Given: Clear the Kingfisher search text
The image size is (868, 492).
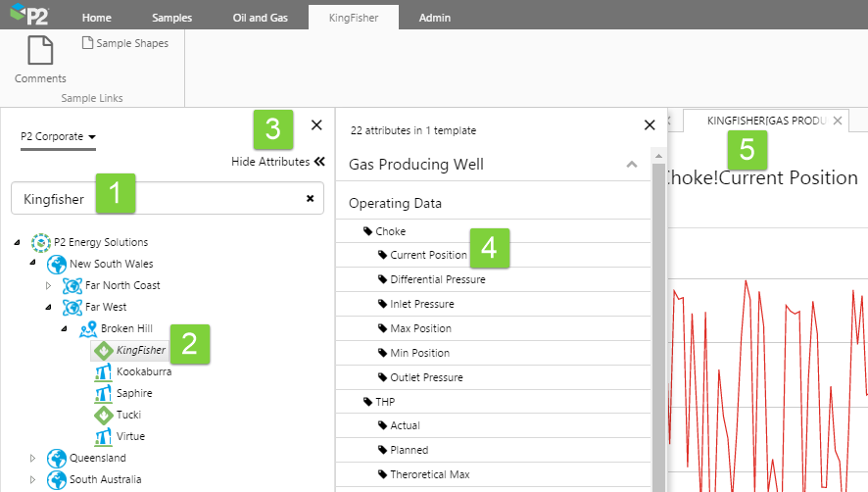Looking at the screenshot, I should [310, 198].
